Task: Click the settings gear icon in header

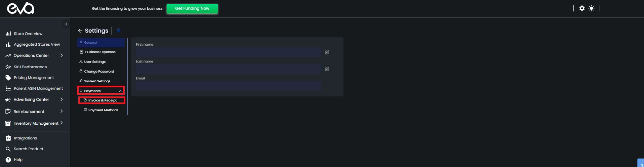Action: click(582, 8)
